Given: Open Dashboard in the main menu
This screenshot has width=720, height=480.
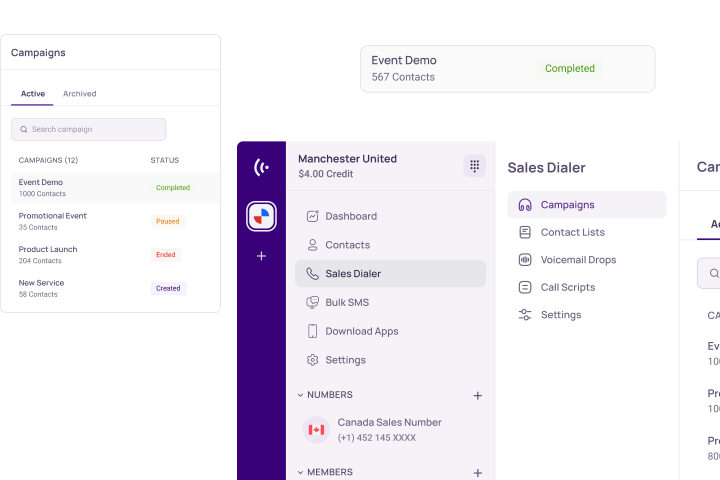Looking at the screenshot, I should pyautogui.click(x=390, y=216).
